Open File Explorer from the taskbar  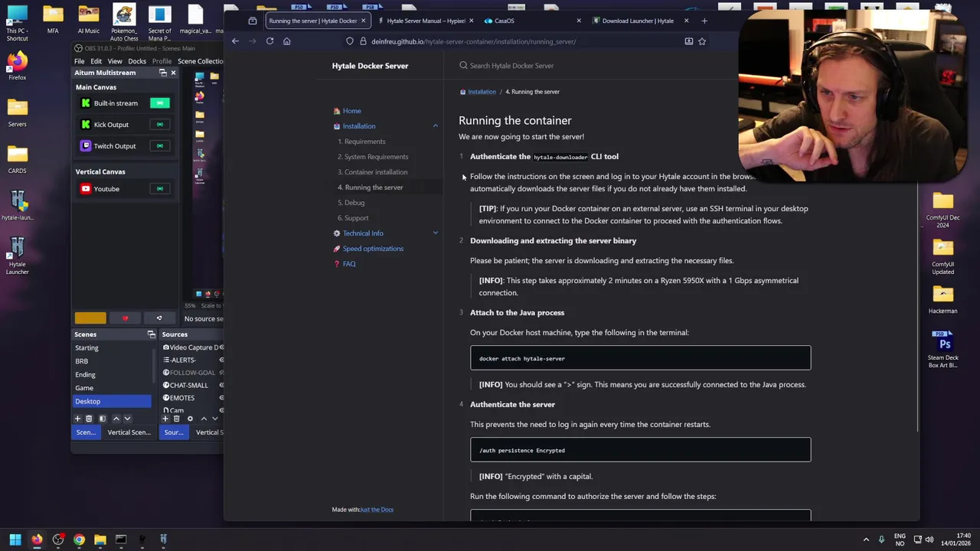click(100, 540)
